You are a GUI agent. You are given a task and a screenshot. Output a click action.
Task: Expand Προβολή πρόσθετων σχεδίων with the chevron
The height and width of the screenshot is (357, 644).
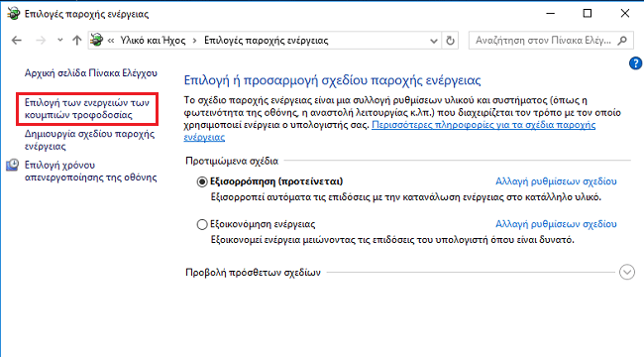point(627,272)
